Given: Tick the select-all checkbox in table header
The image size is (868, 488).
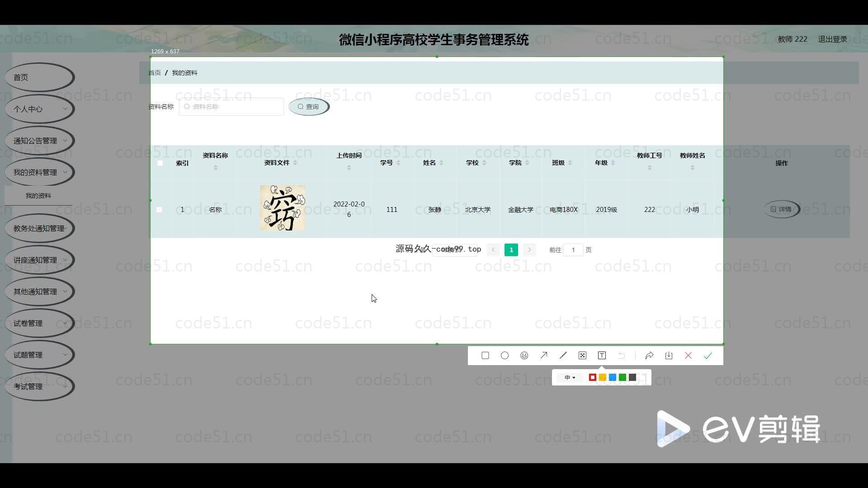Looking at the screenshot, I should click(160, 163).
